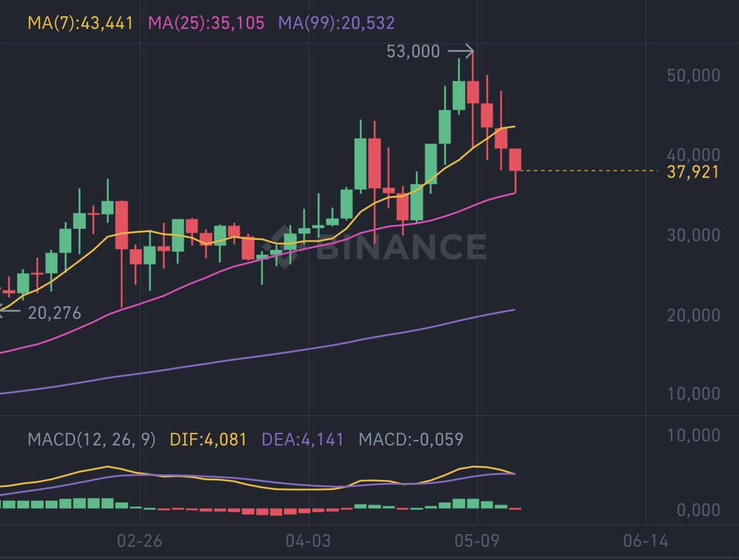Click the 30,000 price axis label

point(693,235)
